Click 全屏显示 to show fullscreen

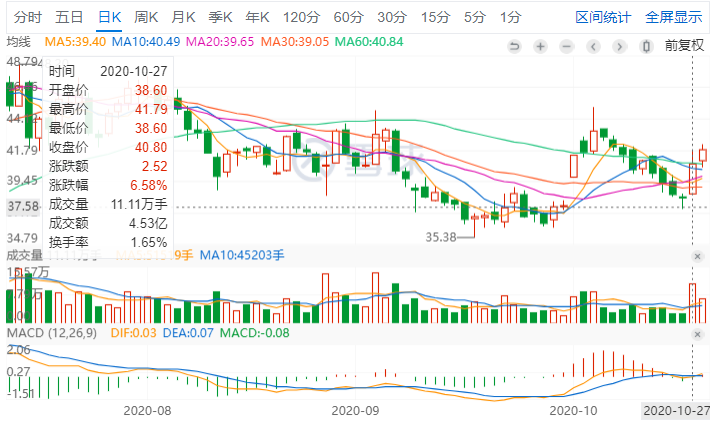point(674,18)
